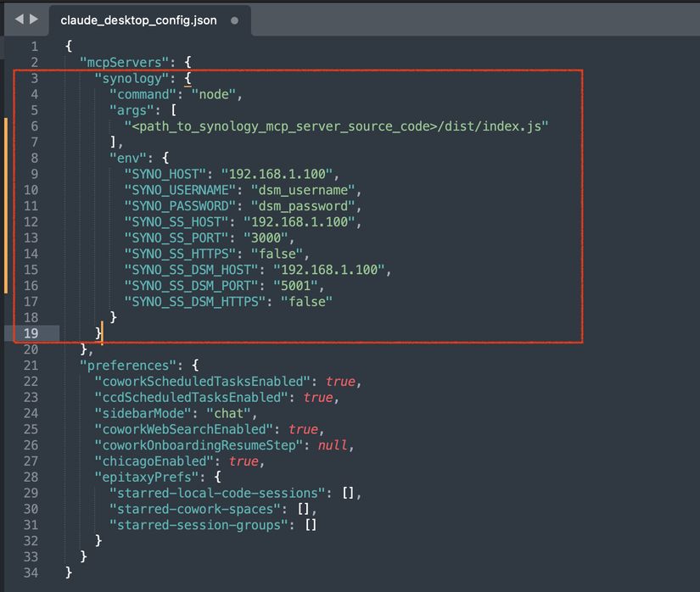Viewport: 700px width, 592px height.
Task: Place cursor on the null value
Action: pos(333,445)
